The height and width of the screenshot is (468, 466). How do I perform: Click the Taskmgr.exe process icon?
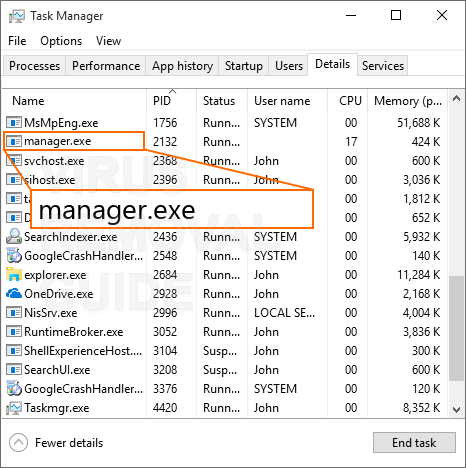(14, 408)
